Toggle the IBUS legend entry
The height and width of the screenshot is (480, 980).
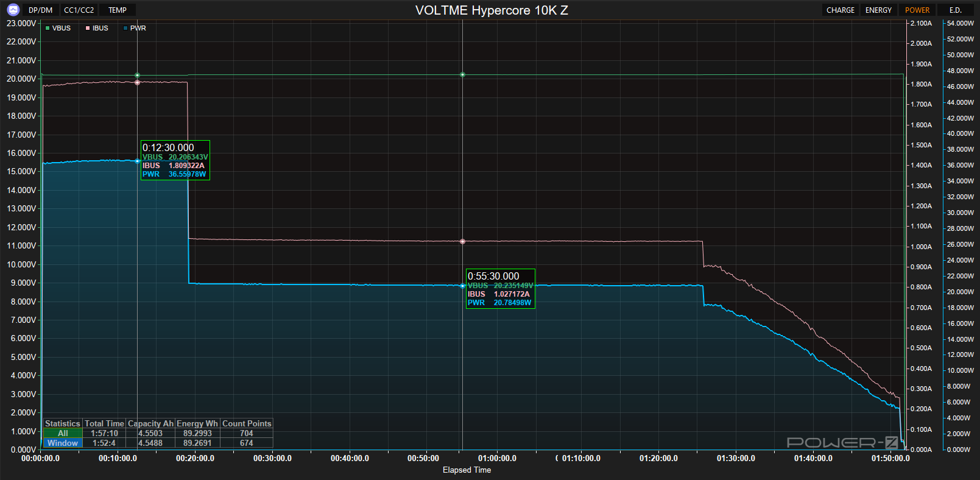[97, 28]
